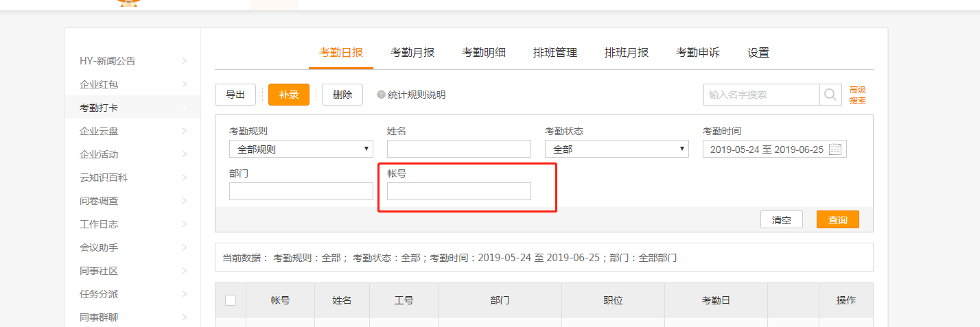980x327 pixels.
Task: Click the 导出 button
Action: [235, 95]
